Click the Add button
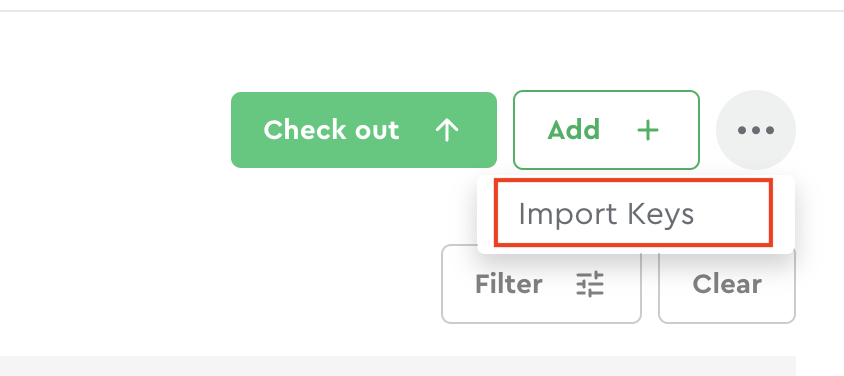The width and height of the screenshot is (844, 376). click(x=606, y=130)
